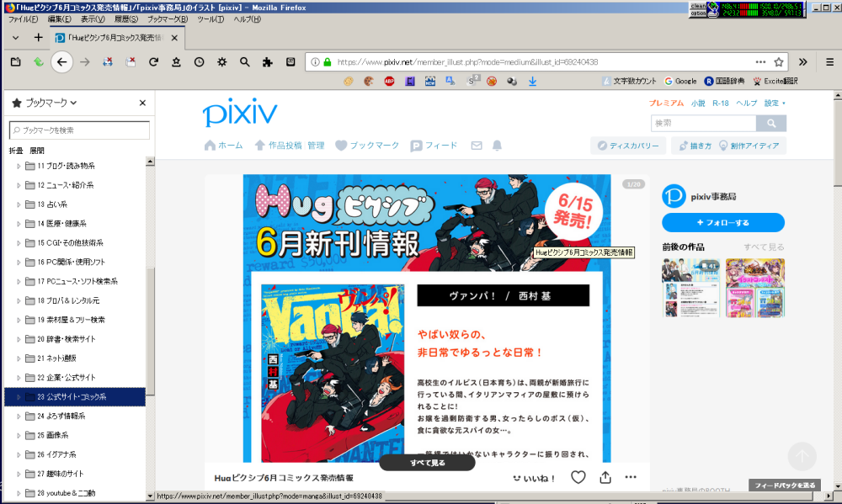Open 国語辞典 bookmark in toolbar

click(x=724, y=81)
